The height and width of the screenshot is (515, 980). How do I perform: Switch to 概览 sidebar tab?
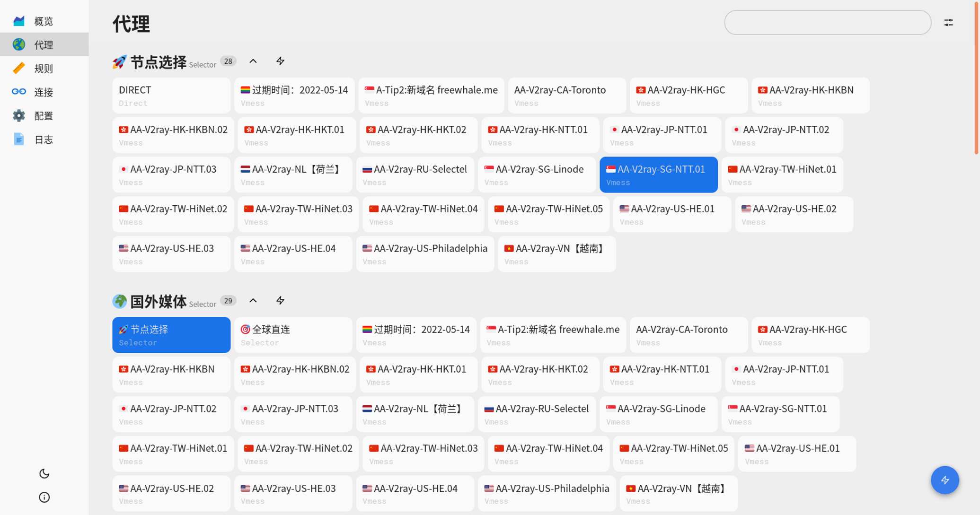(x=44, y=21)
